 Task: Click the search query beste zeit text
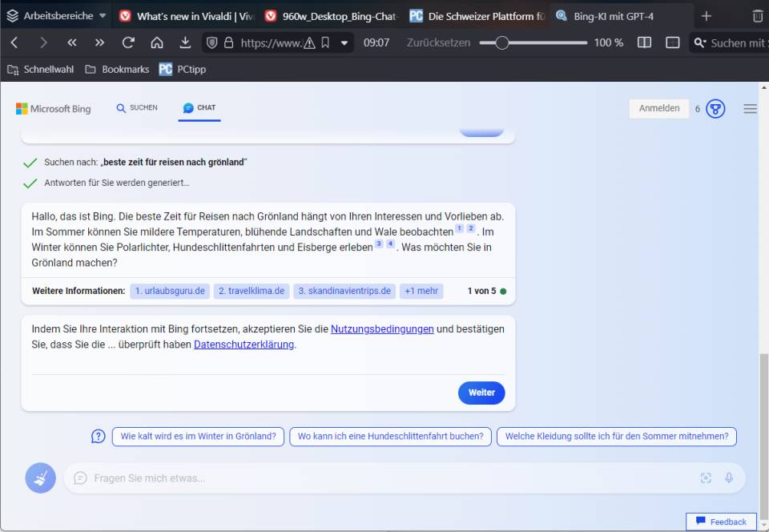174,163
